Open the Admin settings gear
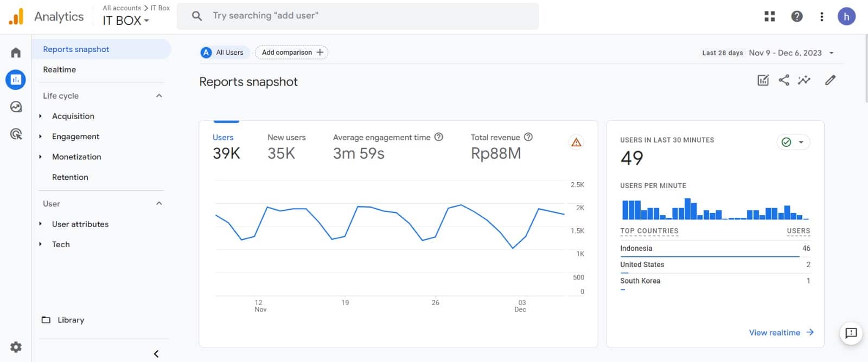This screenshot has height=362, width=868. tap(16, 347)
